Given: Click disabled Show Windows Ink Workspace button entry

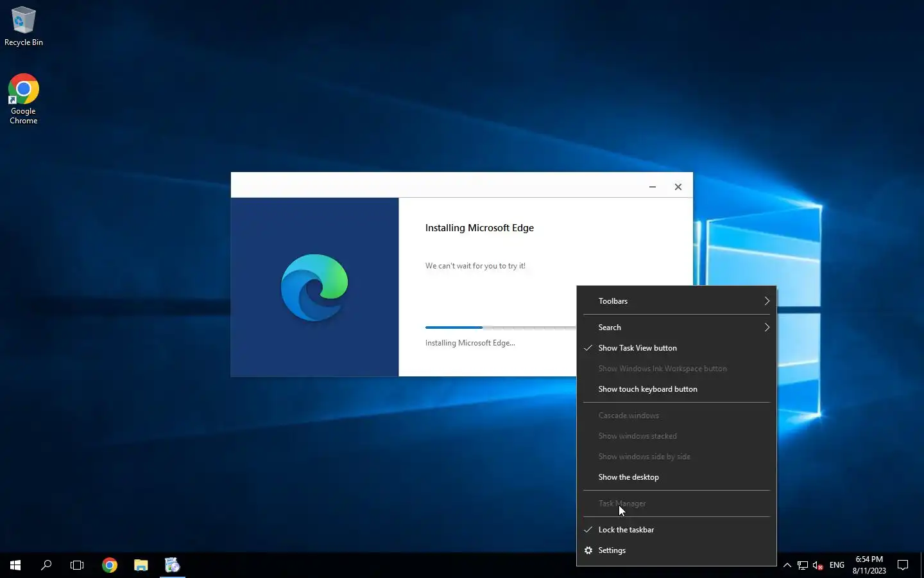Looking at the screenshot, I should click(676, 369).
